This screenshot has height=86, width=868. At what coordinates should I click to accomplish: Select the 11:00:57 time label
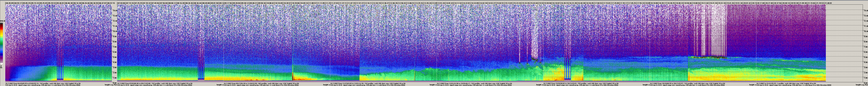point(313,3)
